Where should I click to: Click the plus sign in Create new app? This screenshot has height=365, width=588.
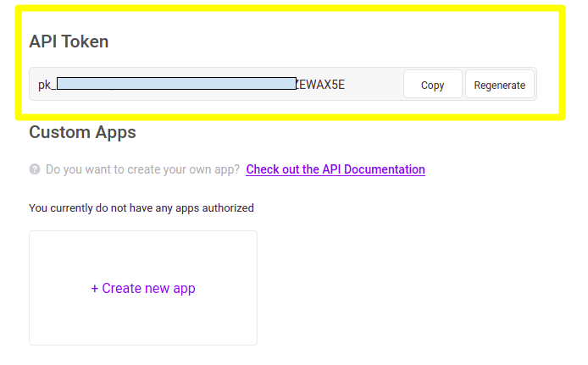pyautogui.click(x=95, y=289)
